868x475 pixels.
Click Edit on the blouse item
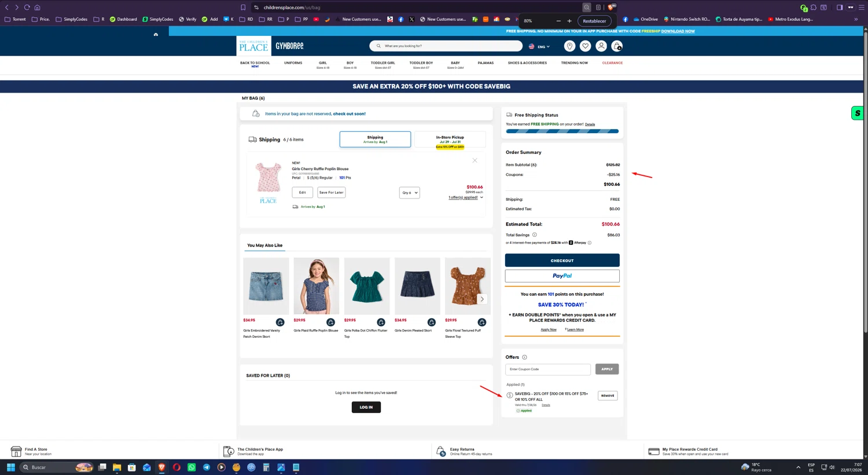302,193
